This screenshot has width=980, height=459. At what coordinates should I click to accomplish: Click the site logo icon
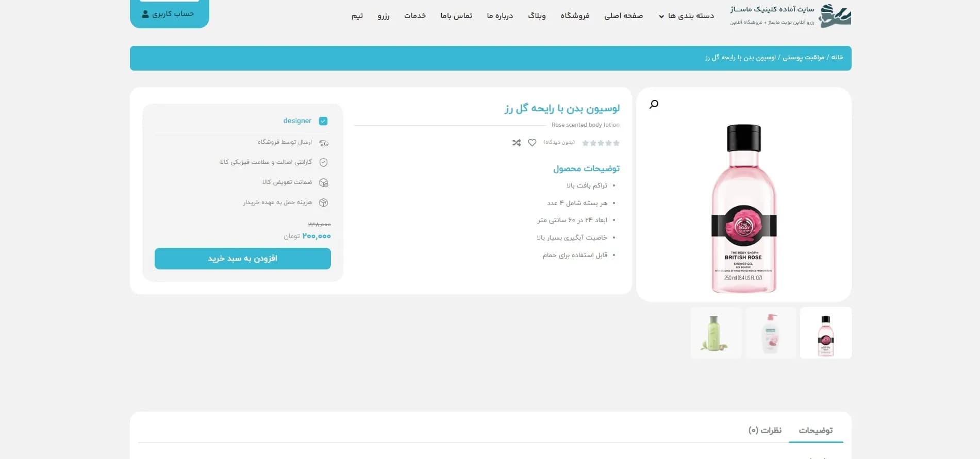(835, 16)
